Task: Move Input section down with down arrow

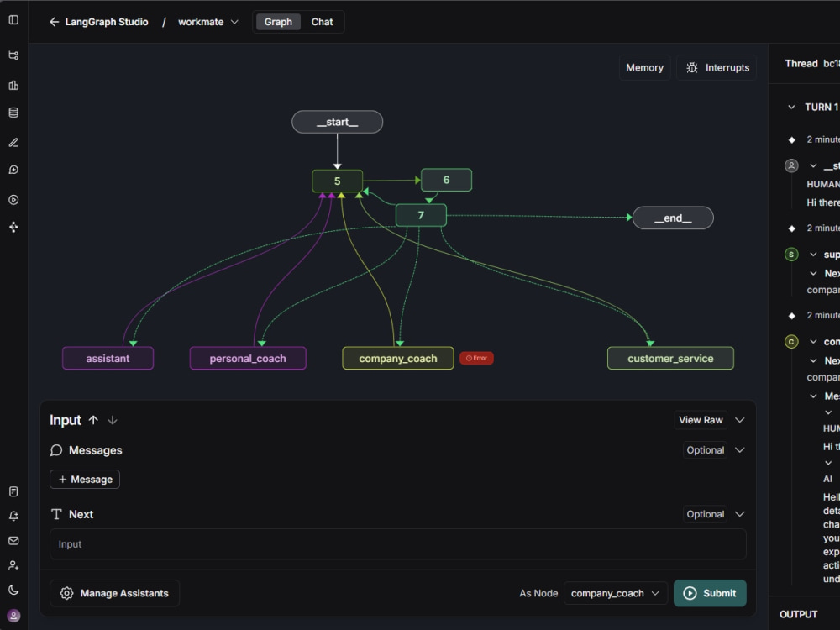Action: [113, 420]
